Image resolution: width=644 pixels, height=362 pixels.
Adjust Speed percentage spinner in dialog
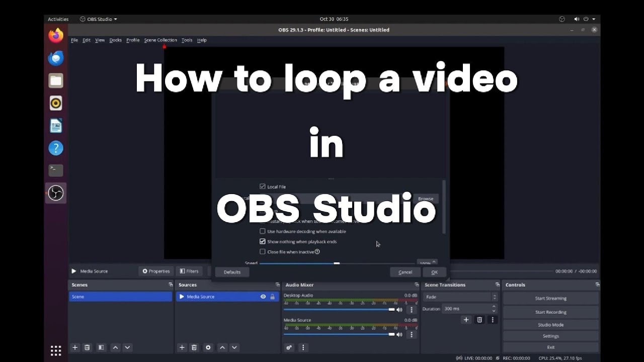[434, 263]
